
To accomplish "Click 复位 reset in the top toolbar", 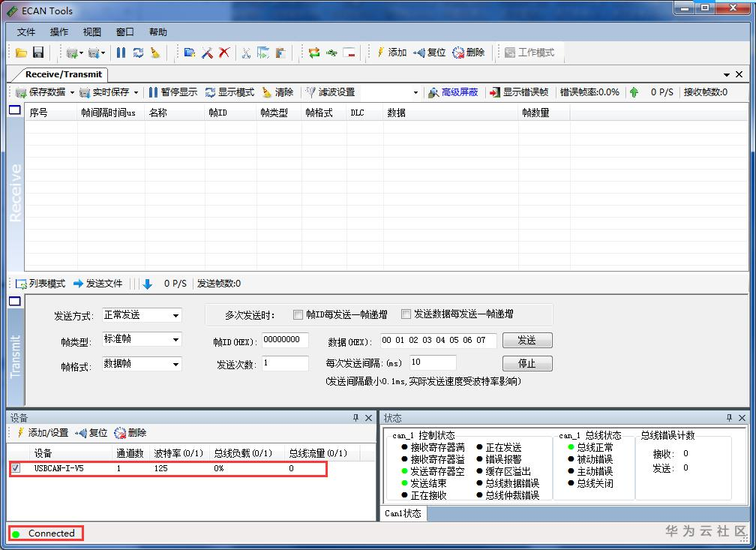I will click(430, 52).
